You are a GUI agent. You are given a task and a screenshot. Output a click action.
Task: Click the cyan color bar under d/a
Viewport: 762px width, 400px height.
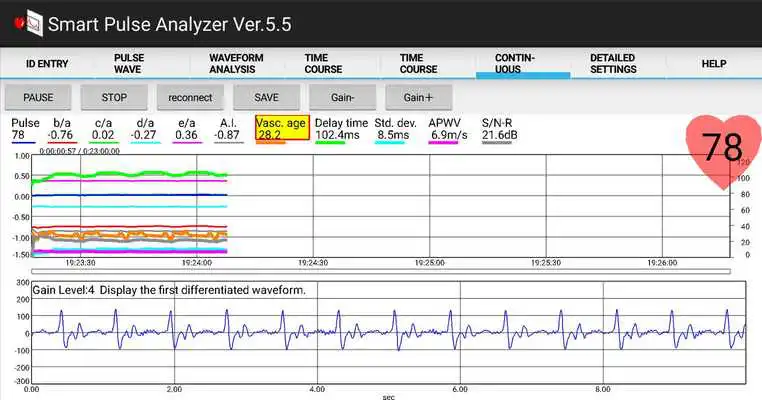tap(146, 143)
